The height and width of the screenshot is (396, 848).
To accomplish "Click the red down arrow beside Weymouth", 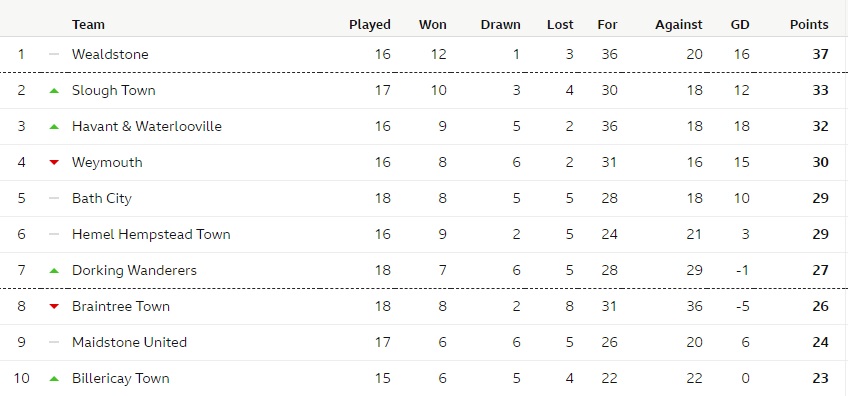I will coord(54,162).
